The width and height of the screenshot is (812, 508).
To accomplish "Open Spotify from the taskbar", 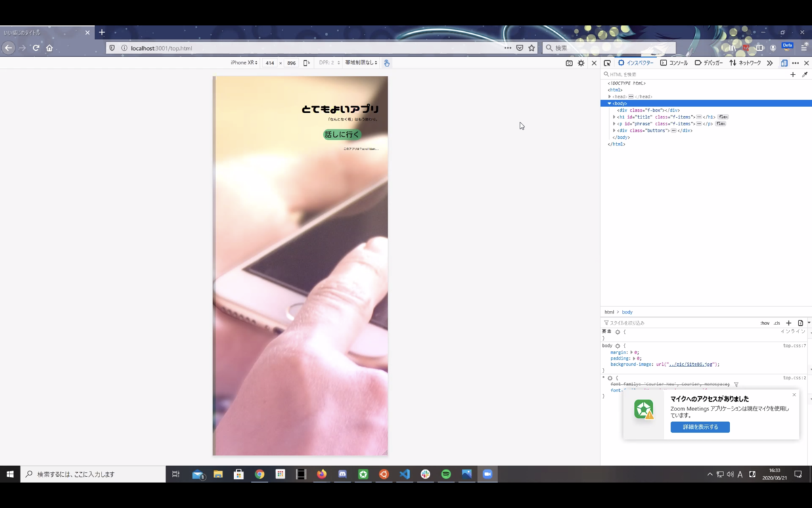I will click(446, 474).
